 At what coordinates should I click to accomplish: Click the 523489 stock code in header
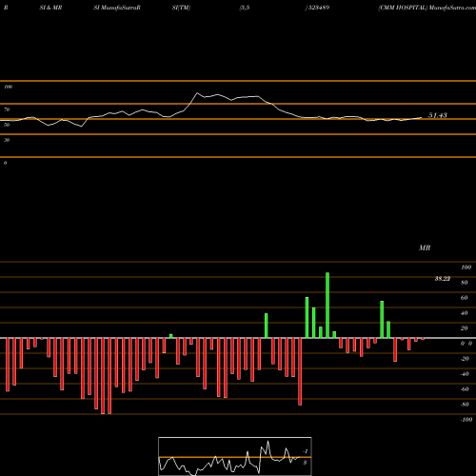318,8
